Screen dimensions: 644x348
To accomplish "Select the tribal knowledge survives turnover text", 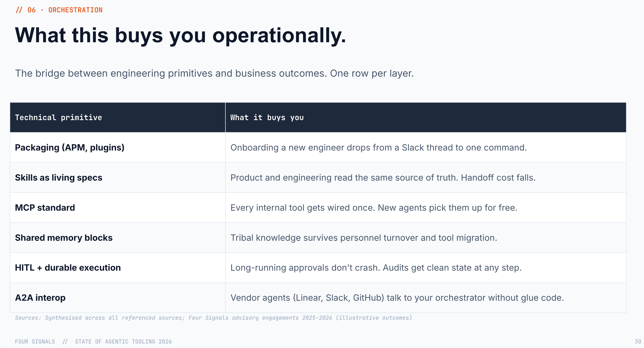I will click(364, 238).
